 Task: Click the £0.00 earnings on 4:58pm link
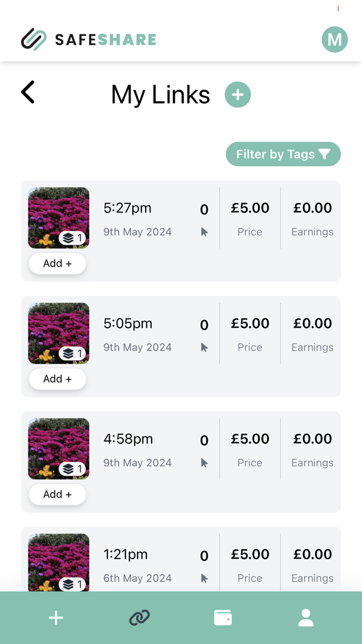[312, 439]
